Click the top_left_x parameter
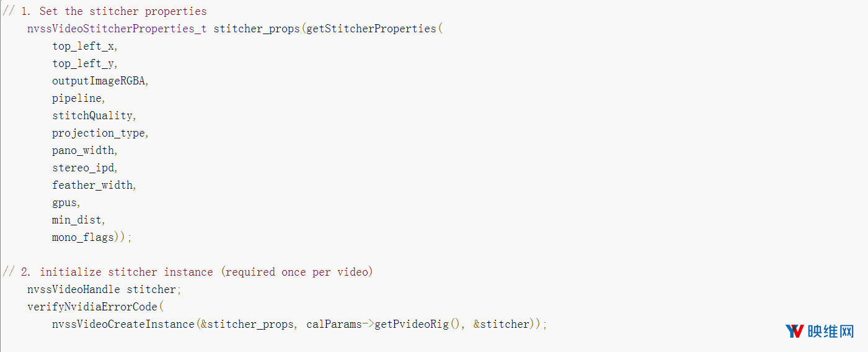This screenshot has width=868, height=352. pyautogui.click(x=84, y=46)
